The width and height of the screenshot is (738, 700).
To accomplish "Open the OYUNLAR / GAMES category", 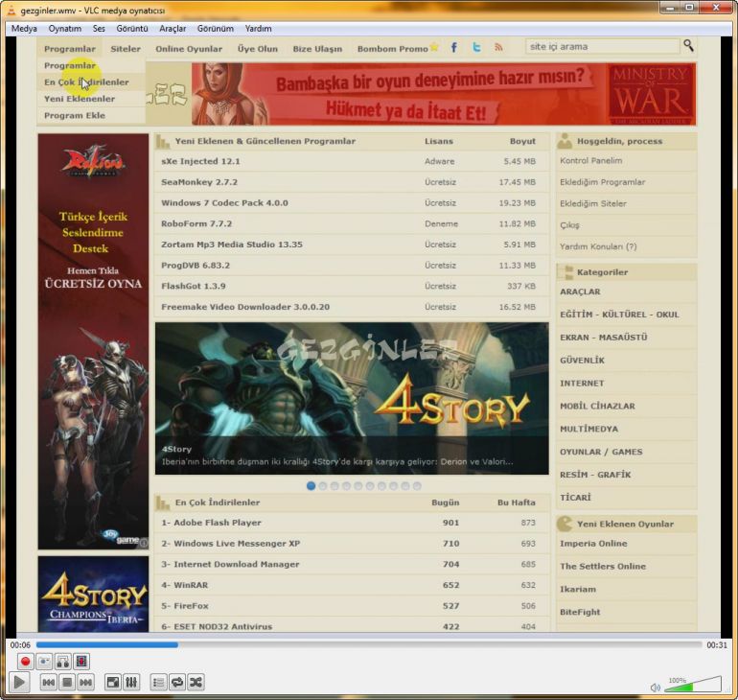I will tap(601, 452).
